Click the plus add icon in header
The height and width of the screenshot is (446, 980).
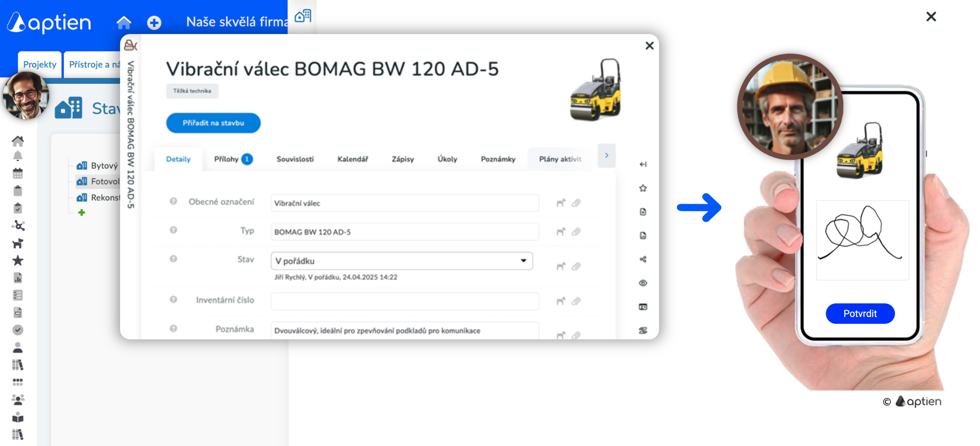(154, 23)
